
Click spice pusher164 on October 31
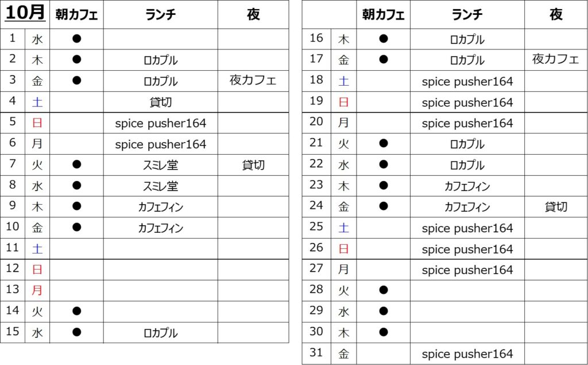tap(467, 354)
